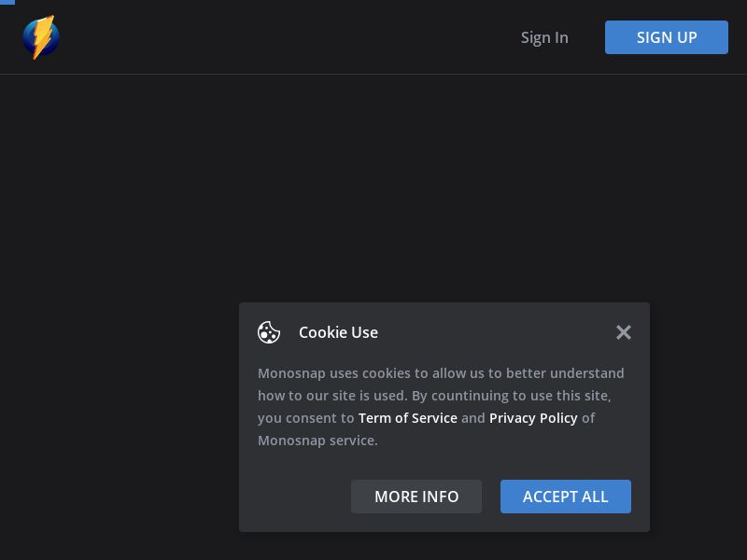747x560 pixels.
Task: Open the Term of Service link
Action: [x=407, y=417]
